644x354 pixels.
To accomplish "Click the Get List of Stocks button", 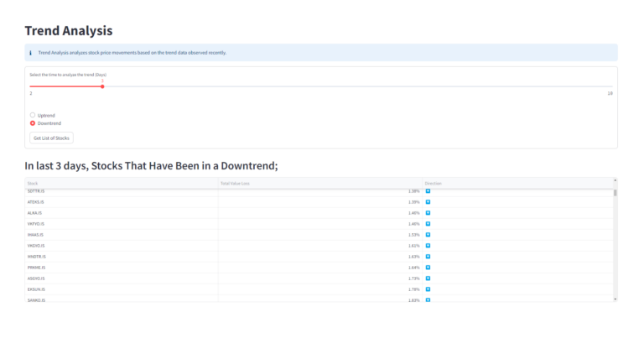I will pos(52,138).
